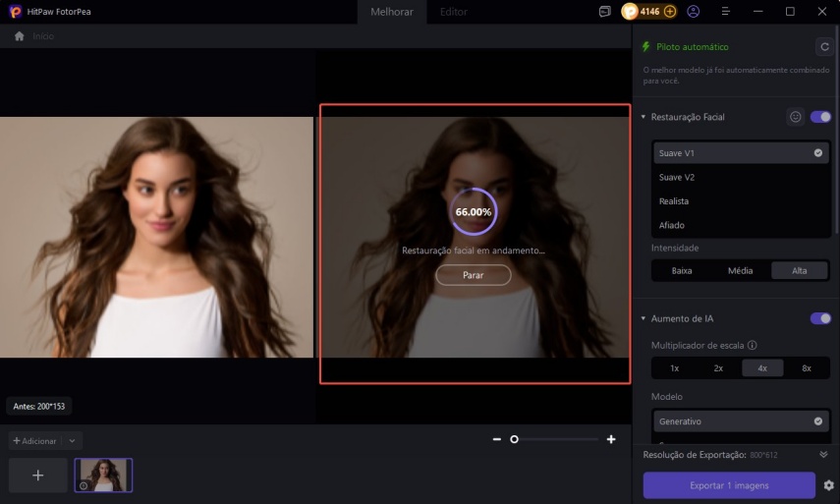Reset Piloto automático with refresh icon
The height and width of the screenshot is (504, 840).
point(823,46)
